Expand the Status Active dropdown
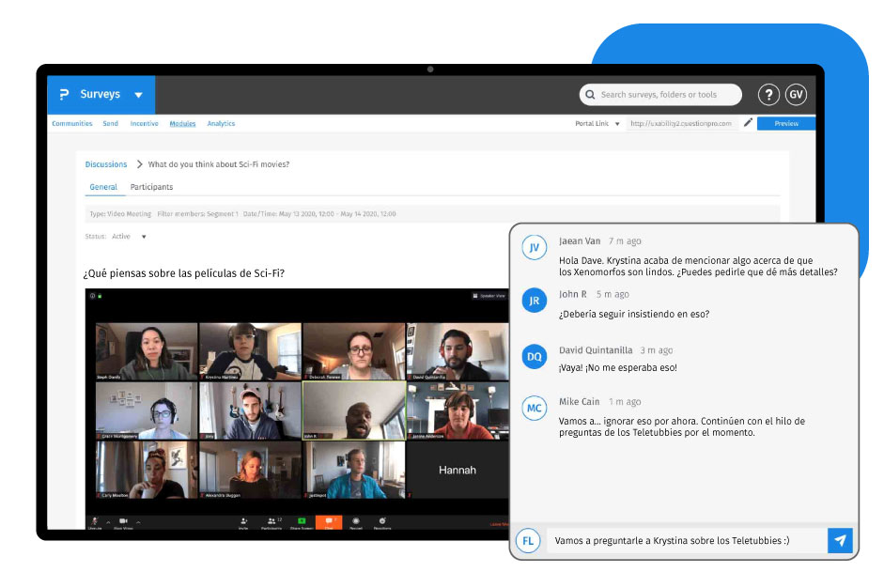Viewport: 884px width, 588px height. 144,237
